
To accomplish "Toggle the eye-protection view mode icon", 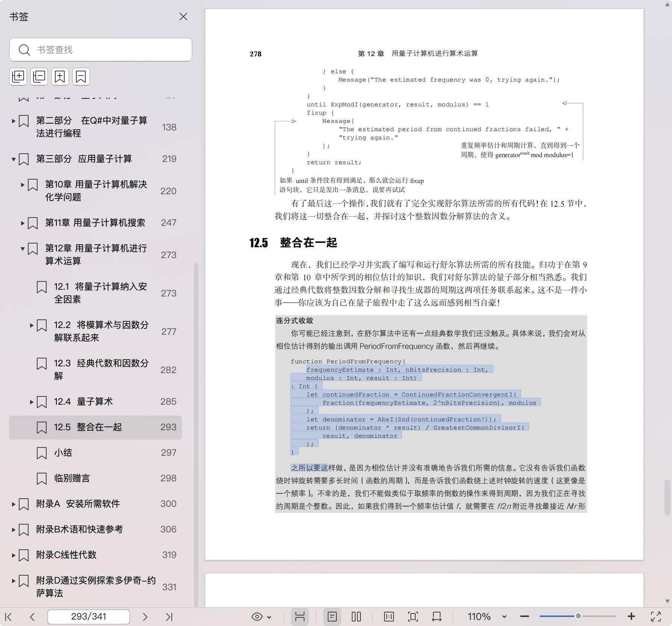I will coord(257,617).
